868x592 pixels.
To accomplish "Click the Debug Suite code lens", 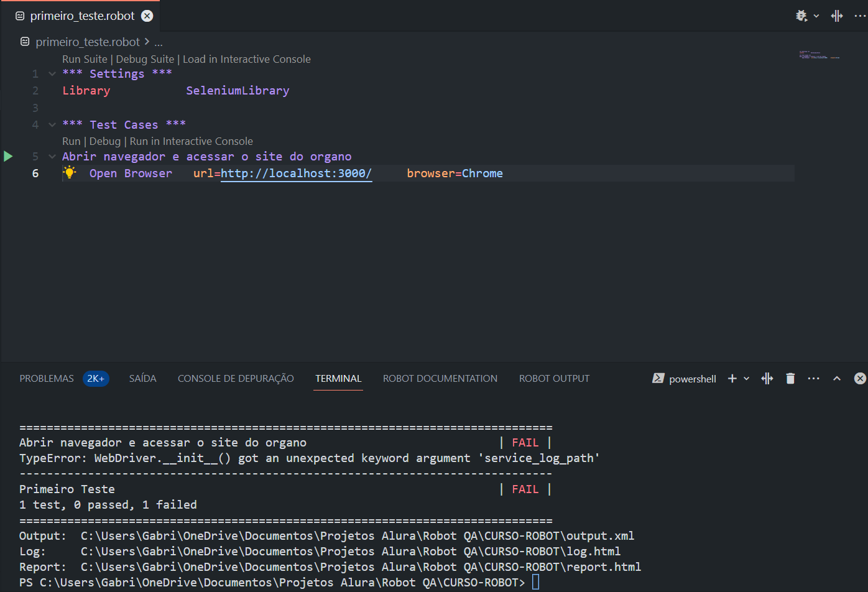I will click(x=145, y=59).
